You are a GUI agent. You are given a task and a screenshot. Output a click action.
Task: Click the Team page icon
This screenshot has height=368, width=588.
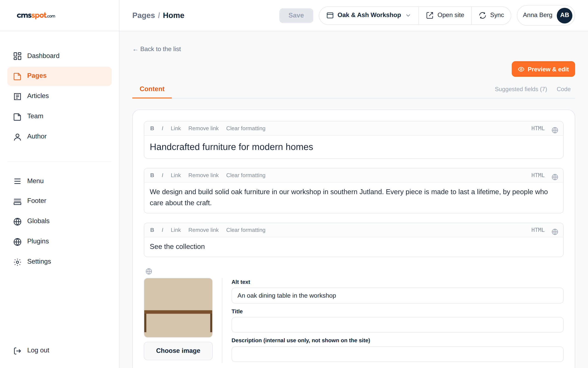click(17, 117)
